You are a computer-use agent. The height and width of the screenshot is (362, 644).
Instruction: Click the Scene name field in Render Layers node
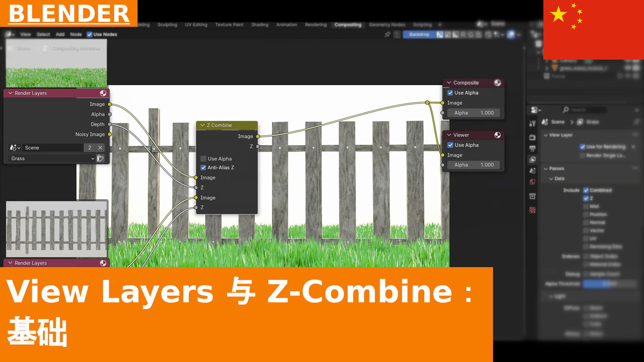53,148
